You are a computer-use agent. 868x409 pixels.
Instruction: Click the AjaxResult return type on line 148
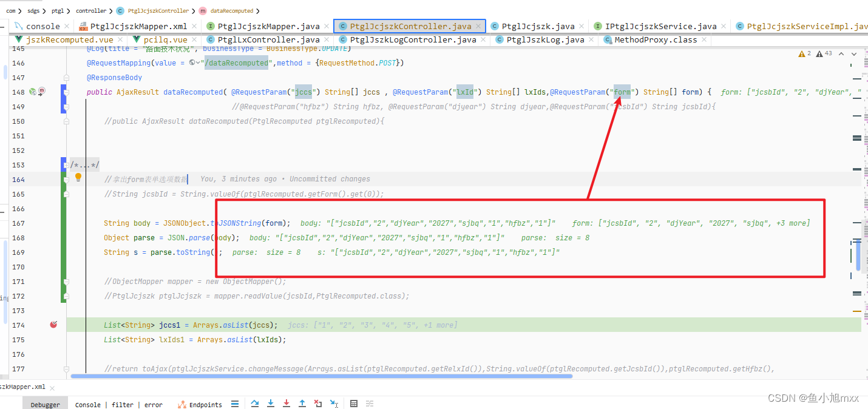138,92
